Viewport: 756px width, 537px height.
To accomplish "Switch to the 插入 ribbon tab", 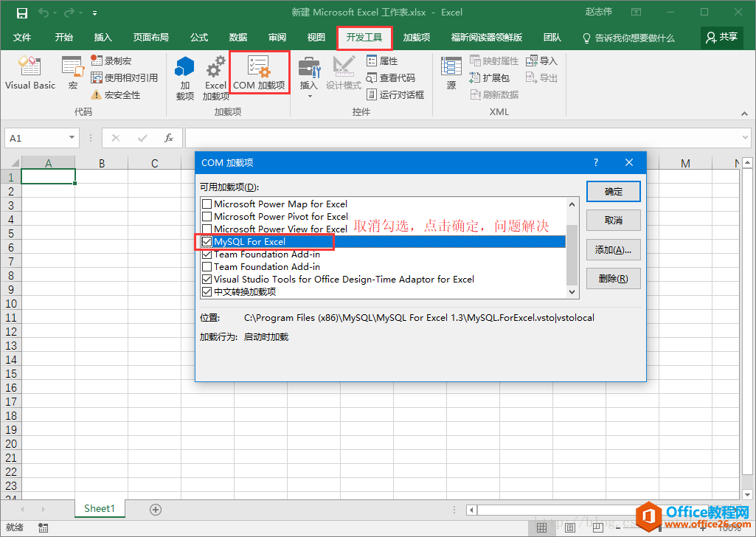I will point(103,38).
